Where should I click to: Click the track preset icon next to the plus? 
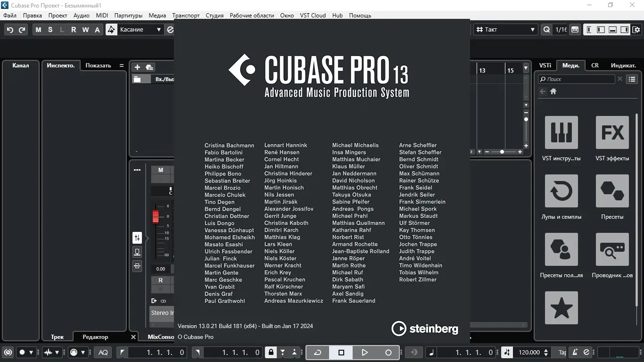(149, 67)
